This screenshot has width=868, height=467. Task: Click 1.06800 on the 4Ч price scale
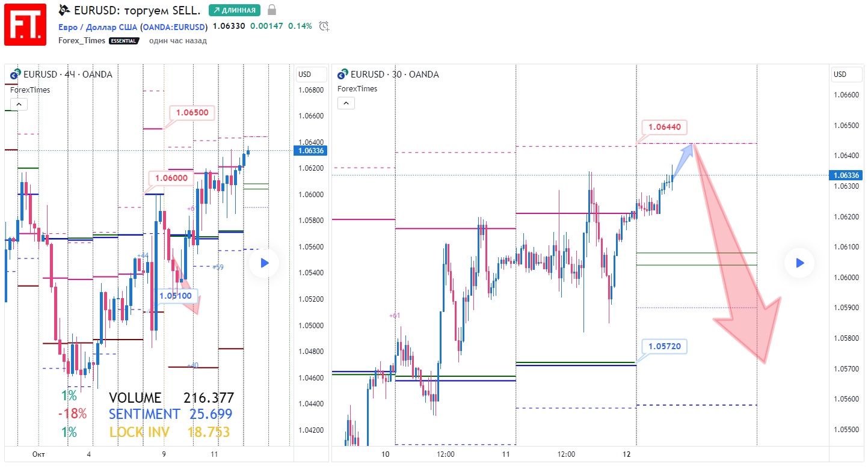[311, 90]
